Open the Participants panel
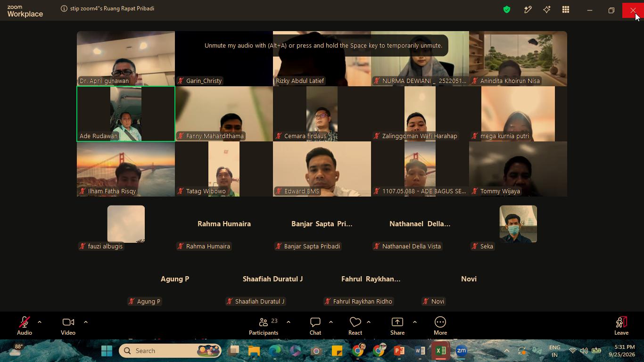 click(264, 326)
